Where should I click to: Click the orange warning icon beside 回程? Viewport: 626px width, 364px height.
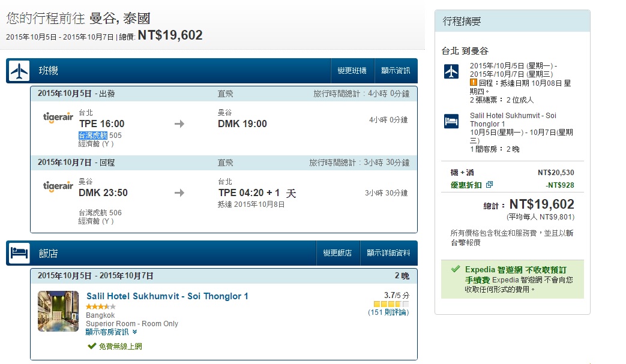473,82
